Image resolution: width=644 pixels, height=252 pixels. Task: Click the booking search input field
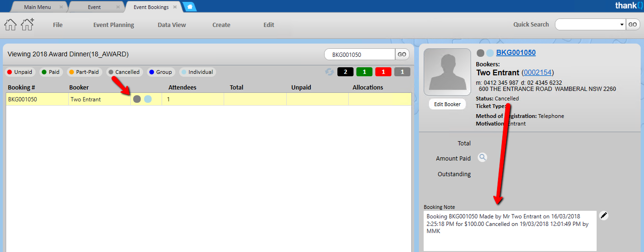(x=359, y=54)
